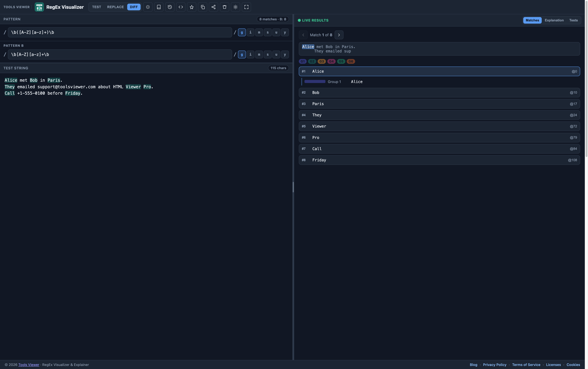This screenshot has height=369, width=588.
Task: Toggle the s flag for Pattern B
Action: click(x=268, y=54)
